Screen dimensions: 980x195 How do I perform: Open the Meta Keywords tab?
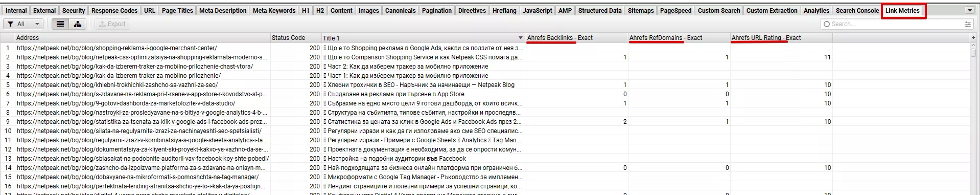pyautogui.click(x=274, y=10)
